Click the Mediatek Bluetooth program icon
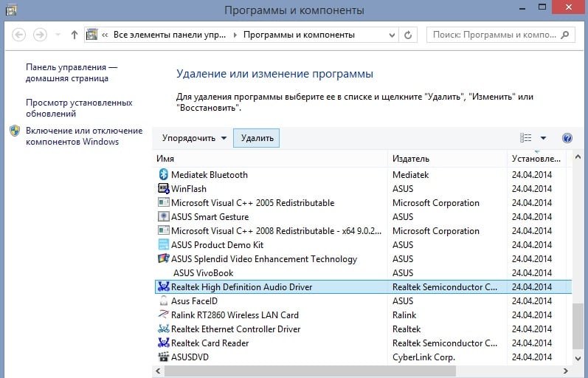 [164, 174]
